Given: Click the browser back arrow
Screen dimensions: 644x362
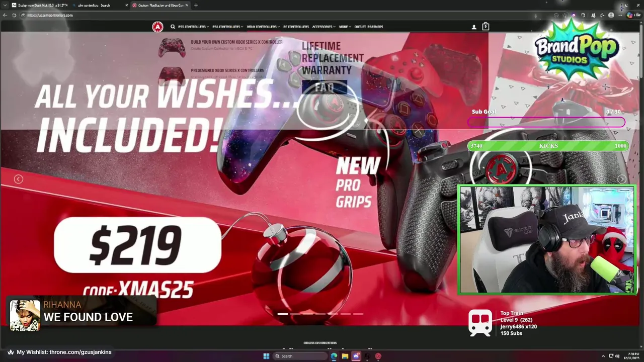Looking at the screenshot, I should pyautogui.click(x=5, y=15).
